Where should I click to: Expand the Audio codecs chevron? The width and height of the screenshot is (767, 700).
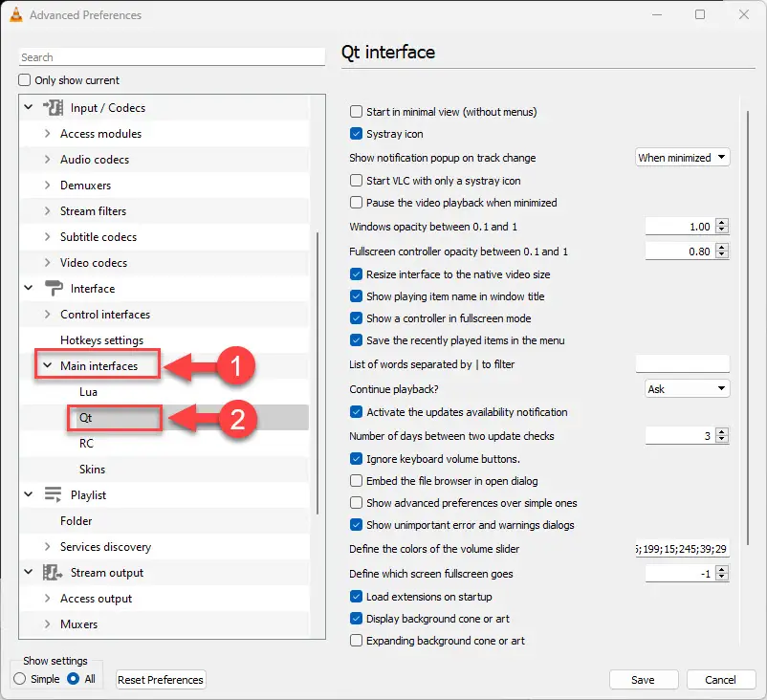tap(48, 159)
